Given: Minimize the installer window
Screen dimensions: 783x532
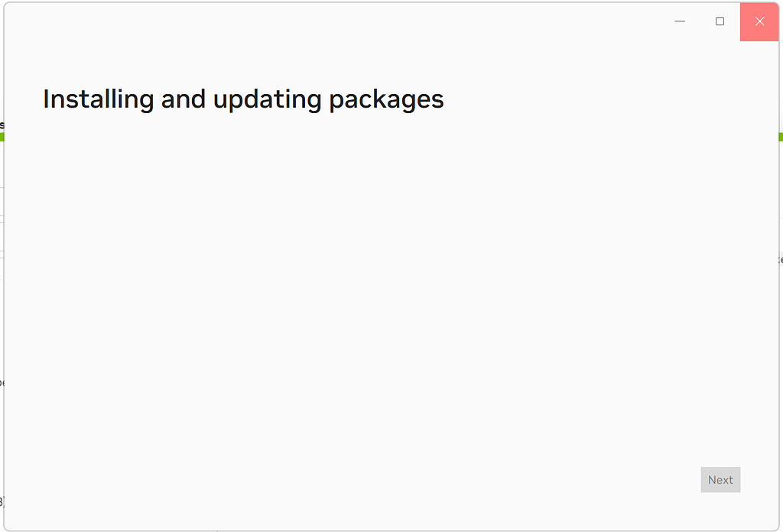Looking at the screenshot, I should (679, 21).
